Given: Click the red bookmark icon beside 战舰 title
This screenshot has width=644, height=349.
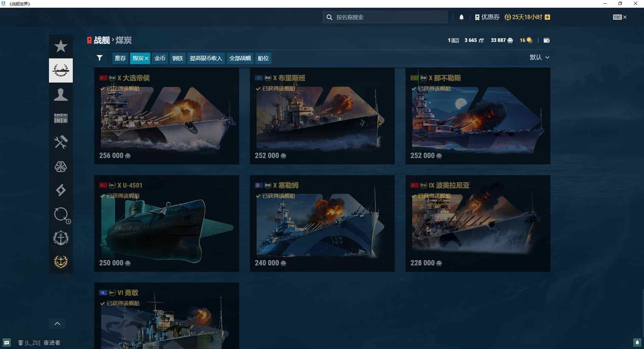Looking at the screenshot, I should (x=89, y=40).
